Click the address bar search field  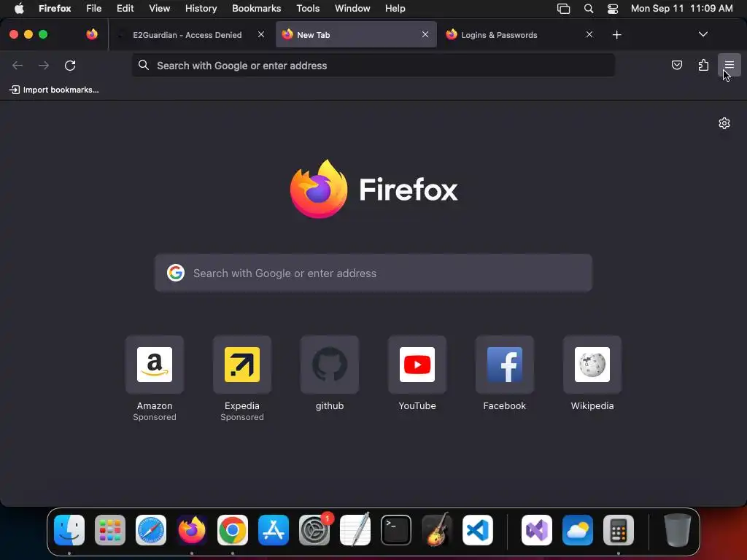click(x=373, y=65)
